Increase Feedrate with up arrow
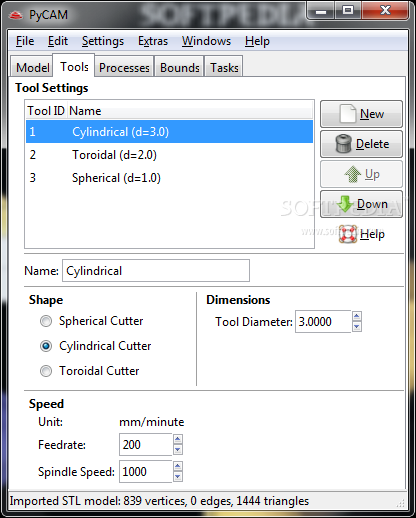The image size is (416, 518). pos(178,439)
